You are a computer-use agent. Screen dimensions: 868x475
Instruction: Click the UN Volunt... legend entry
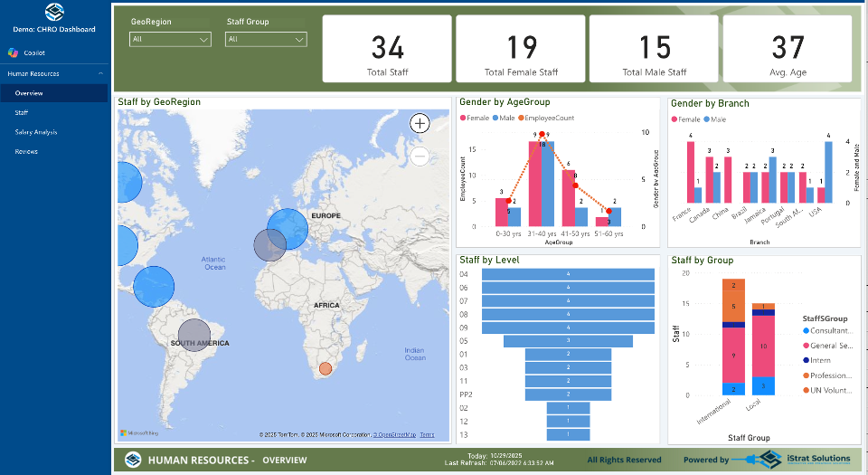tap(828, 390)
